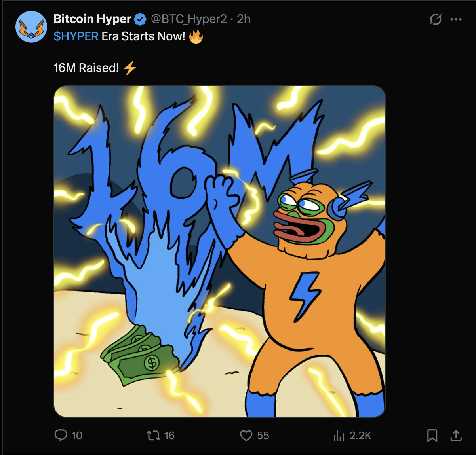Click the Bitcoin Hyper profile avatar

click(x=31, y=27)
